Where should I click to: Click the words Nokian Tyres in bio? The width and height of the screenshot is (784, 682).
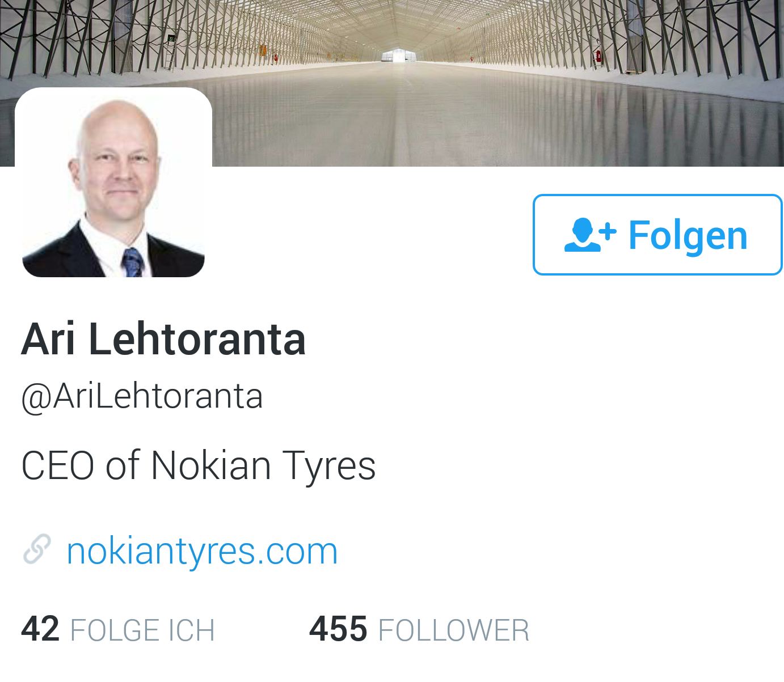[x=263, y=466]
